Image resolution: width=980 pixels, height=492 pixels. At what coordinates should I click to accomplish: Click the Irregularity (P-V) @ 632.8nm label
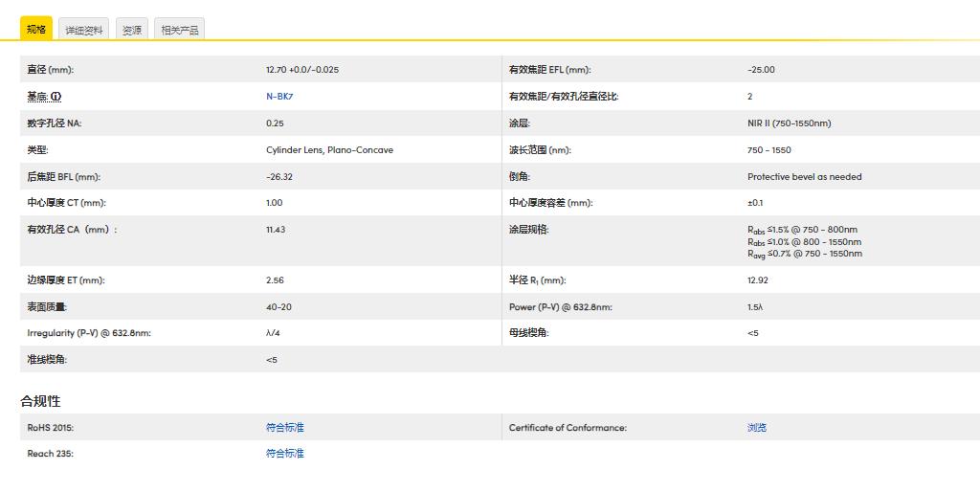pos(89,333)
